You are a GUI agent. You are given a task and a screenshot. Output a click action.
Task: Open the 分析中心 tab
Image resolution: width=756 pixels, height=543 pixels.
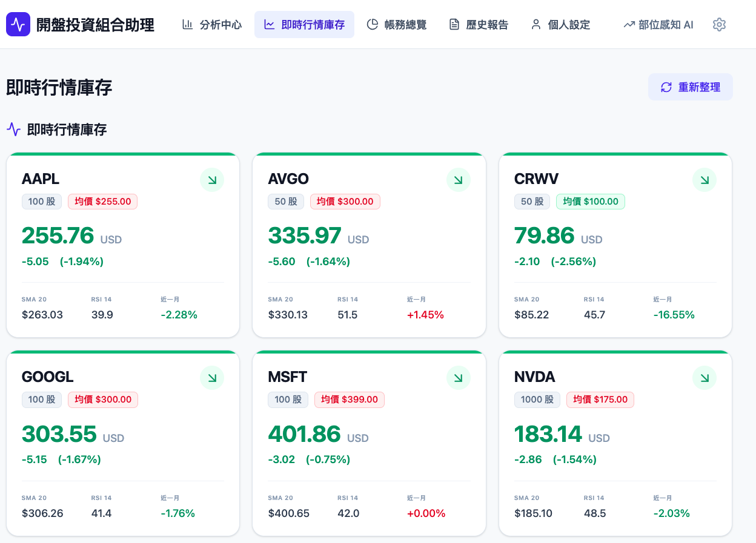point(212,25)
